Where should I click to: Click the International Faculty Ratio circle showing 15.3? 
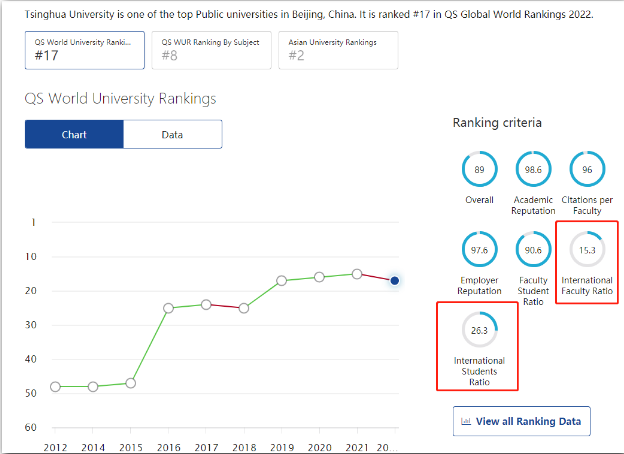click(587, 249)
